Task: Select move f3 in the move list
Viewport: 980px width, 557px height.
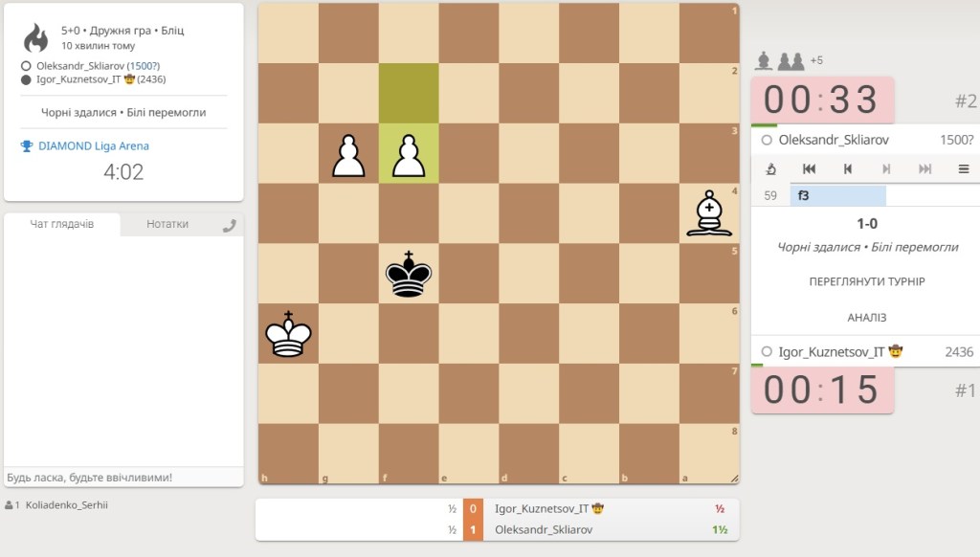Action: [x=837, y=195]
